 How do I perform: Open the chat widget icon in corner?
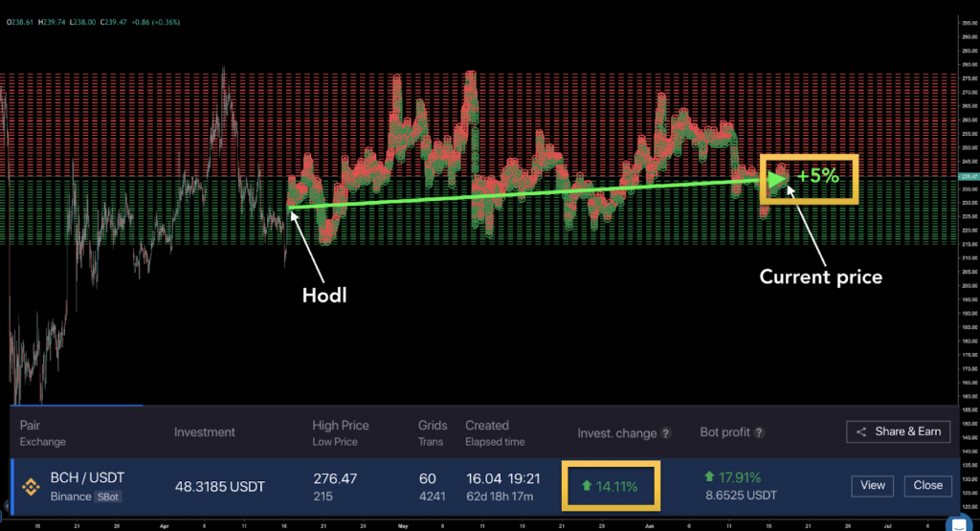click(961, 523)
